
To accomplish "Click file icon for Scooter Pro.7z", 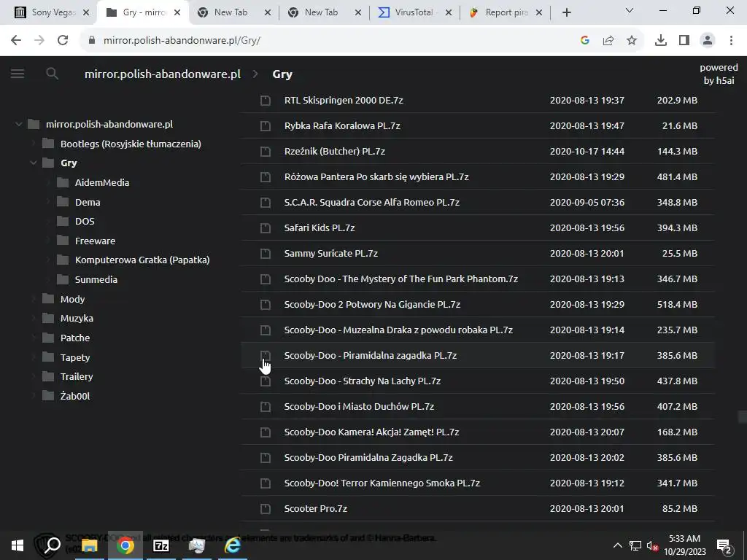I will pyautogui.click(x=266, y=508).
